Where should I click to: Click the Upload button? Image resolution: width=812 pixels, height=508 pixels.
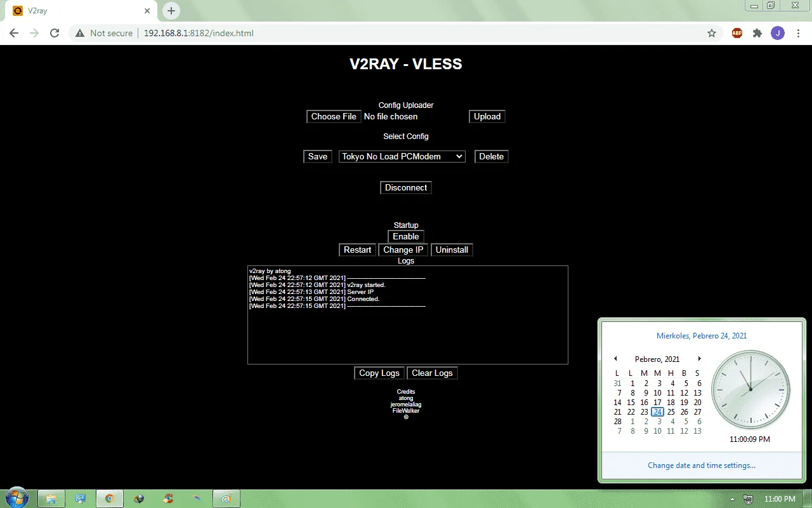click(x=487, y=116)
